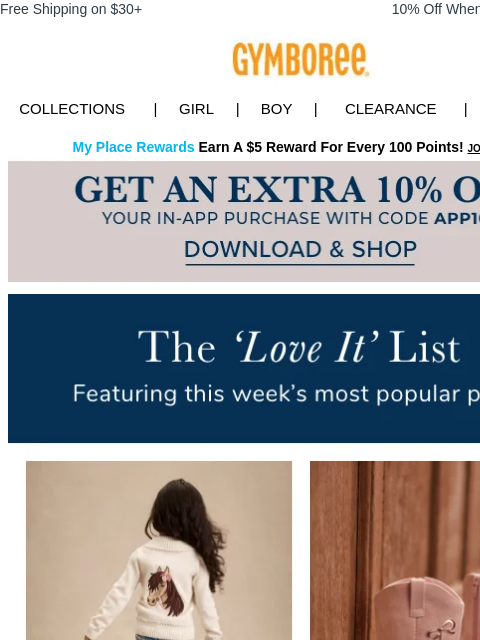Viewport: 480px width, 640px height.
Task: Click the underlined Join link after Points
Action: point(473,148)
